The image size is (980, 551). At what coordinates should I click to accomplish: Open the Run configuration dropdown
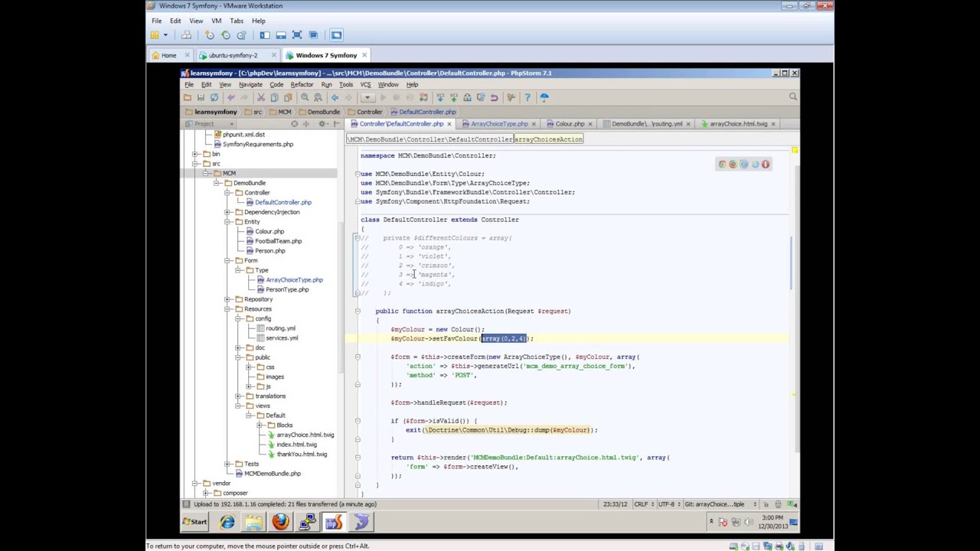click(367, 97)
